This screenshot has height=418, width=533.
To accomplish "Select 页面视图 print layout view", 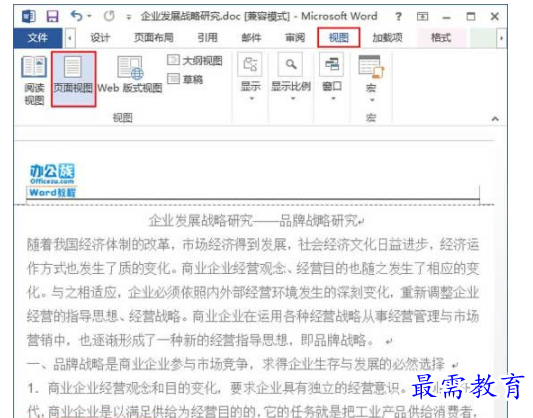I will point(73,79).
